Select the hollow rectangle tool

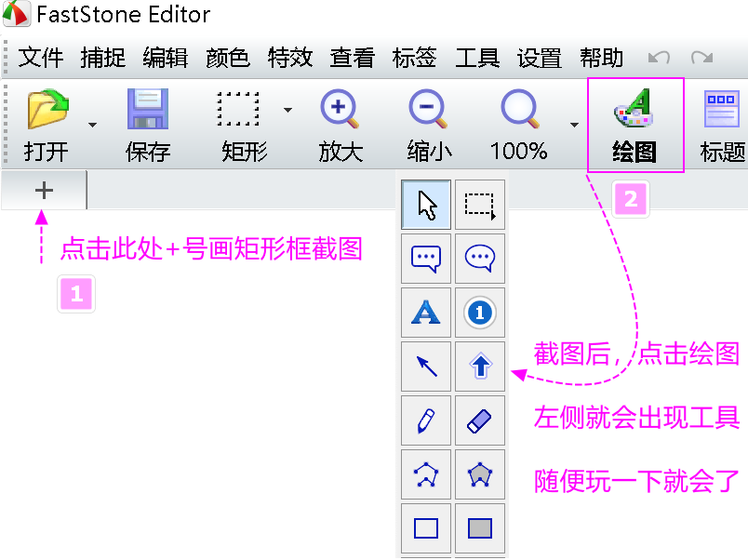pos(426,528)
